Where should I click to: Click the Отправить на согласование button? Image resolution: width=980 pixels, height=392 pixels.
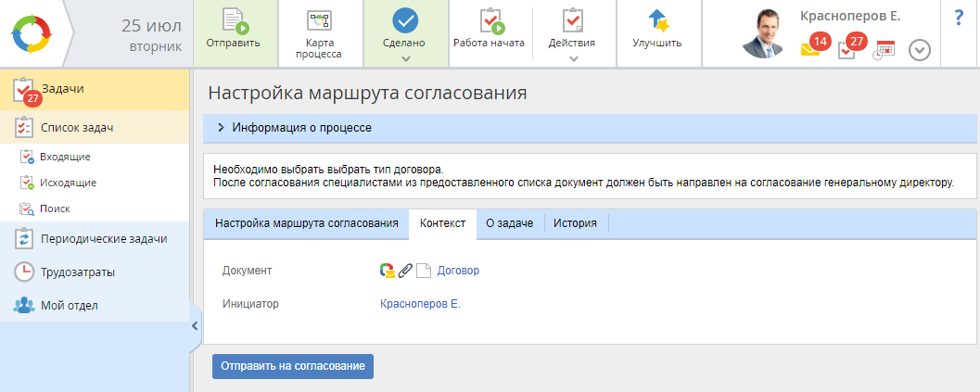tap(292, 366)
